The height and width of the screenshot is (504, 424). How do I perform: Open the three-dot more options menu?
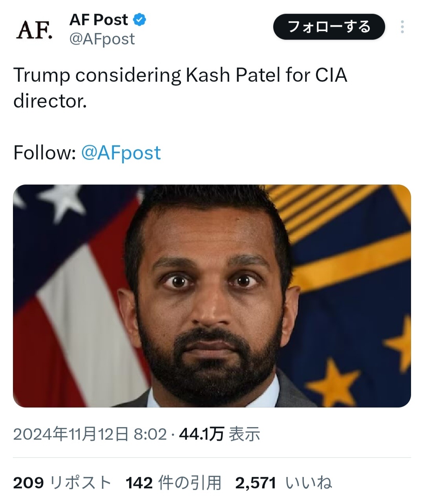[x=402, y=27]
